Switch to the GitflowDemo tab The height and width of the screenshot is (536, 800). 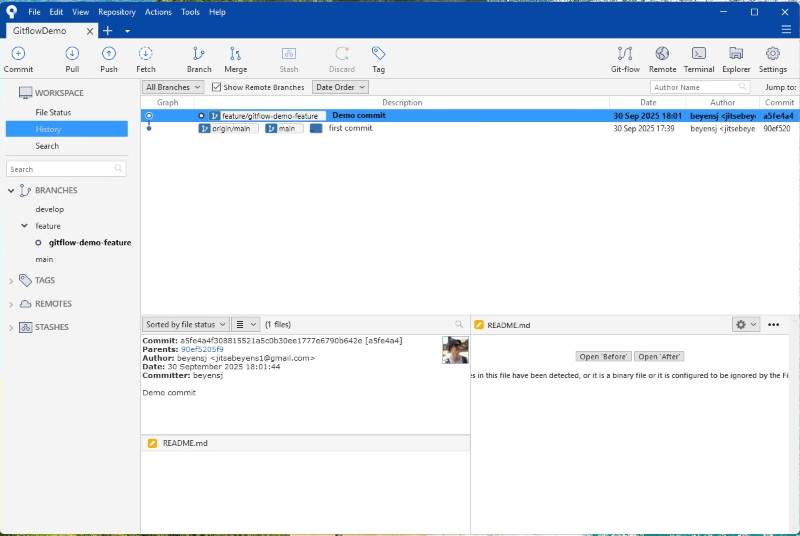40,30
